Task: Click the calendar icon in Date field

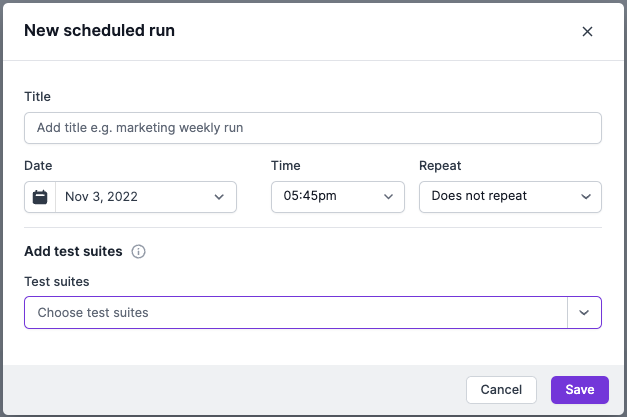Action: point(40,197)
